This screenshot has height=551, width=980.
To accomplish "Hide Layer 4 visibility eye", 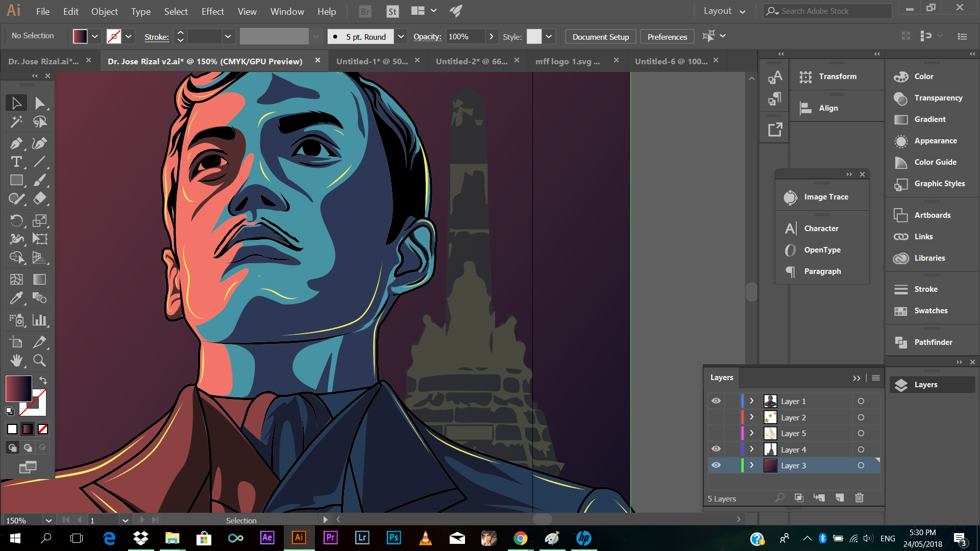I will click(716, 449).
